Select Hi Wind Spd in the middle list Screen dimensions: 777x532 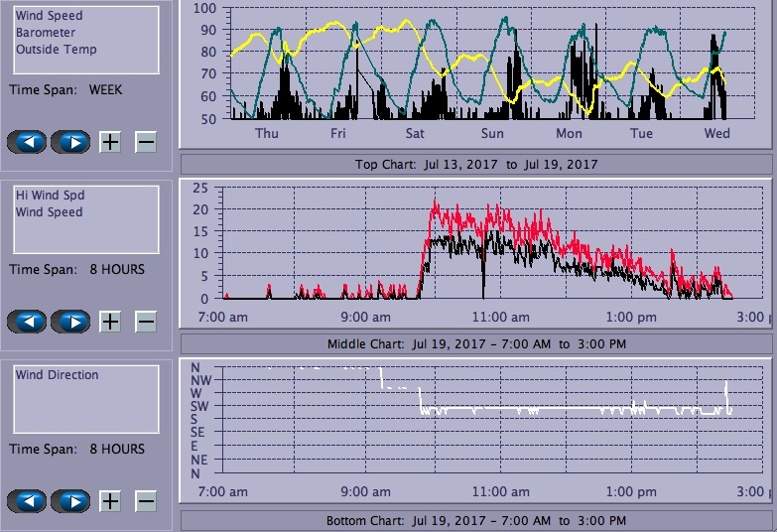point(42,196)
